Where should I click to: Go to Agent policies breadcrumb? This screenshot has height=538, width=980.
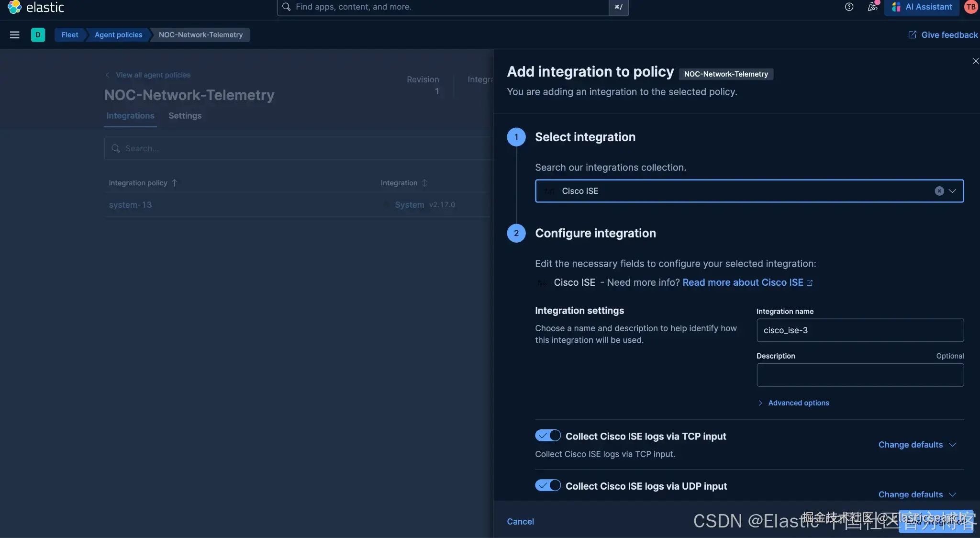coord(118,35)
